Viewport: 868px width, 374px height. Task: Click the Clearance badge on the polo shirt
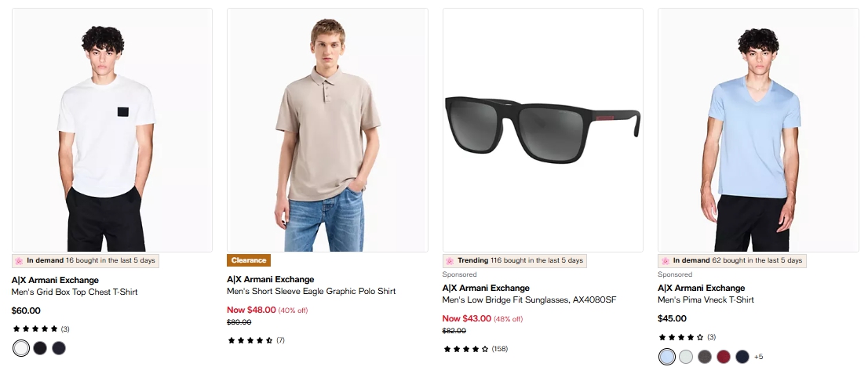[x=249, y=260]
